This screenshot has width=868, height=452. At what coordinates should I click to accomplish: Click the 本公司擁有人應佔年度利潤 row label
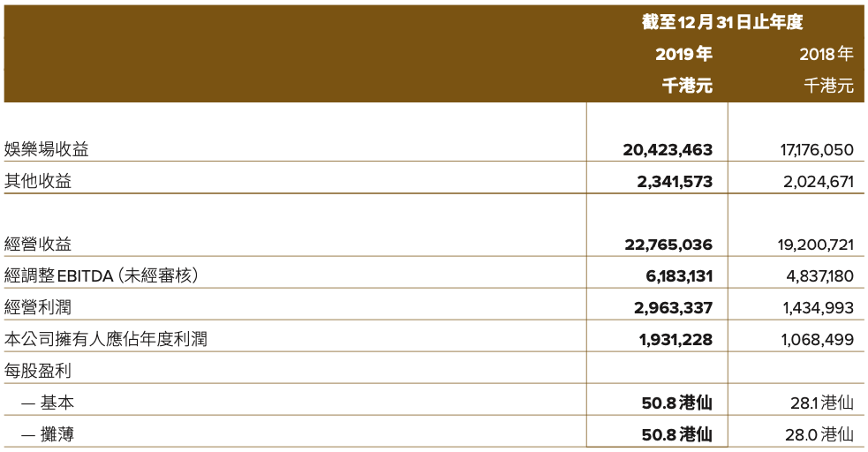tap(106, 339)
